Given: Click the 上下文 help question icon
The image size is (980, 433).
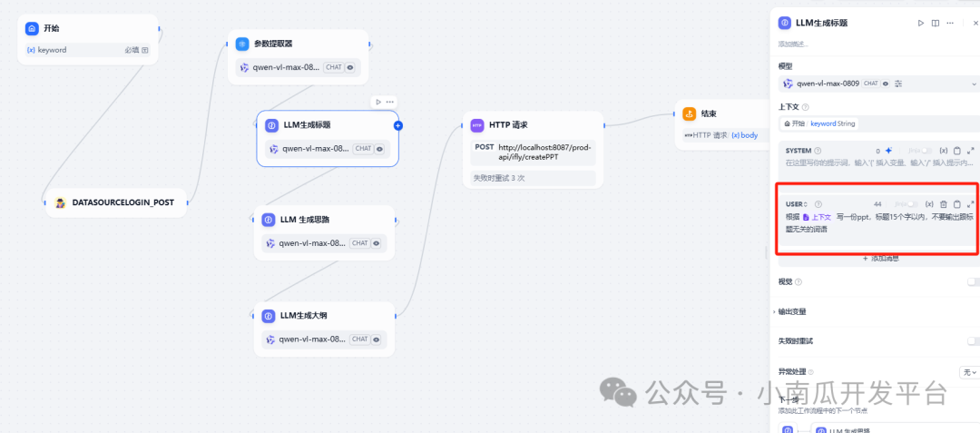Looking at the screenshot, I should [806, 107].
